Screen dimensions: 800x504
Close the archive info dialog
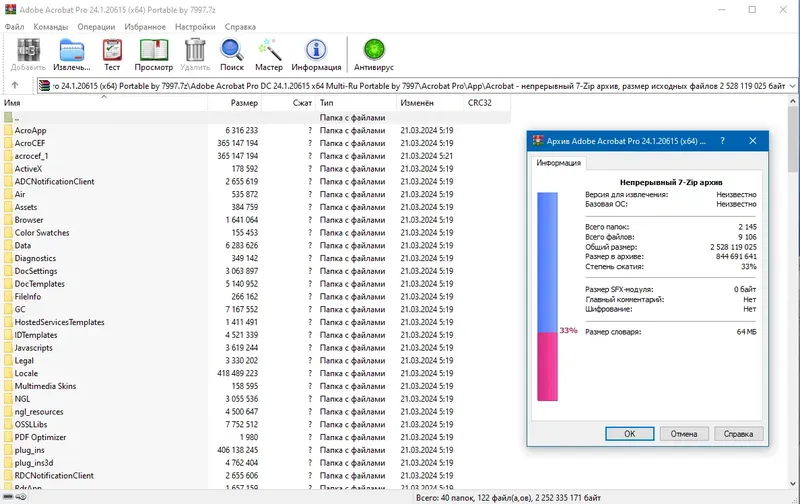pyautogui.click(x=753, y=141)
